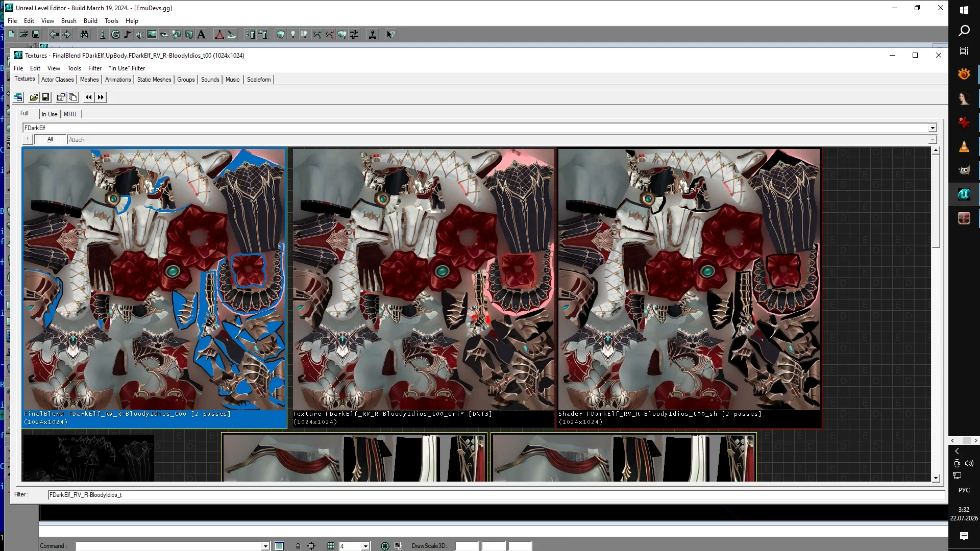Toggle the log window icon beside Command field
The height and width of the screenshot is (551, 980).
279,546
